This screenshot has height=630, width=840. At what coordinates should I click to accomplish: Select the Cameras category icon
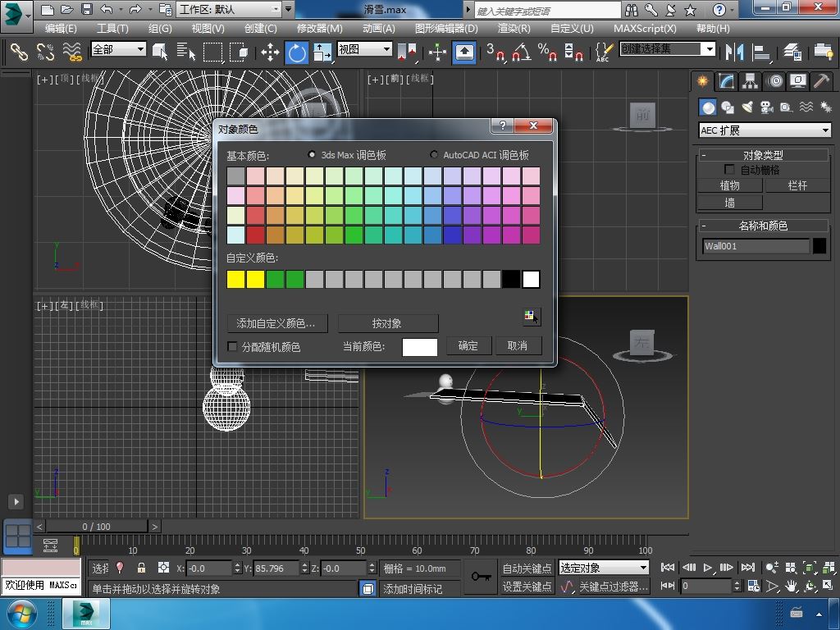pyautogui.click(x=767, y=107)
